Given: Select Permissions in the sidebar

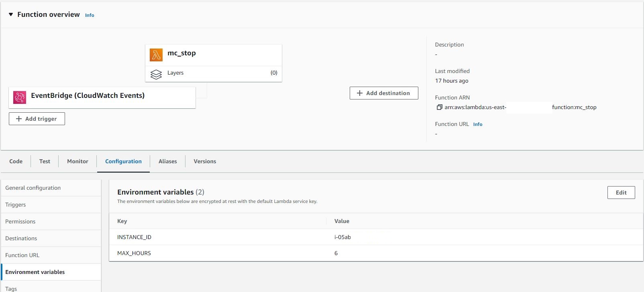Looking at the screenshot, I should pos(20,221).
